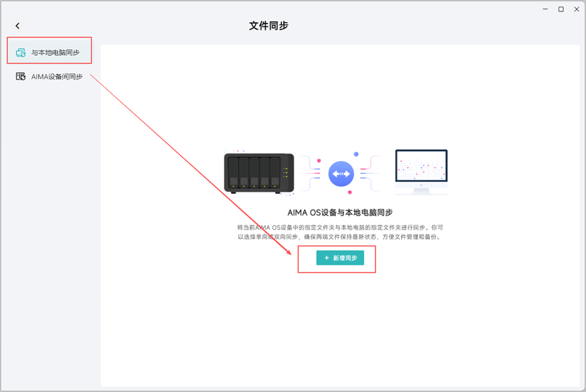Click the local computer sync icon
586x392 pixels.
[20, 53]
